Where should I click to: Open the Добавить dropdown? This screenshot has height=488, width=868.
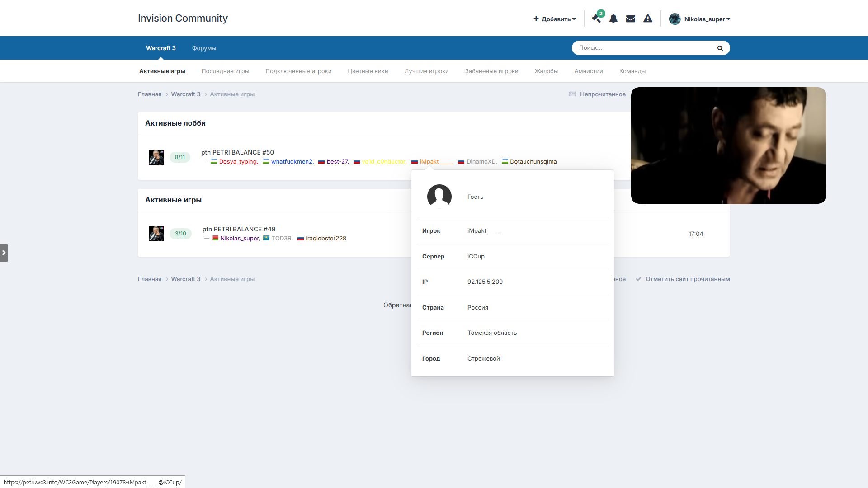coord(555,19)
